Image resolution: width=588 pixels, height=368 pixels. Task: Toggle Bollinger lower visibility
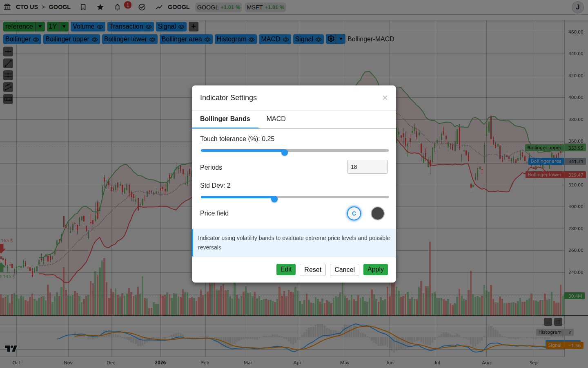[152, 39]
